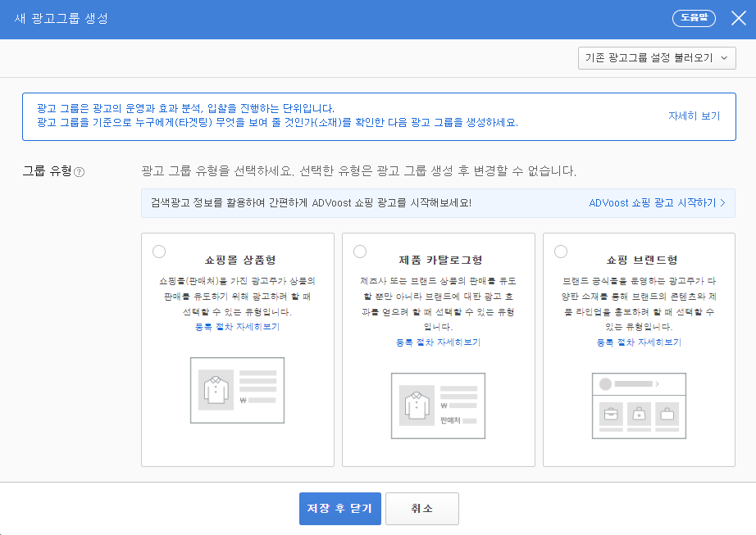This screenshot has height=535, width=756.
Task: Select the 제품 카탈로그형 radio button
Action: 360,252
